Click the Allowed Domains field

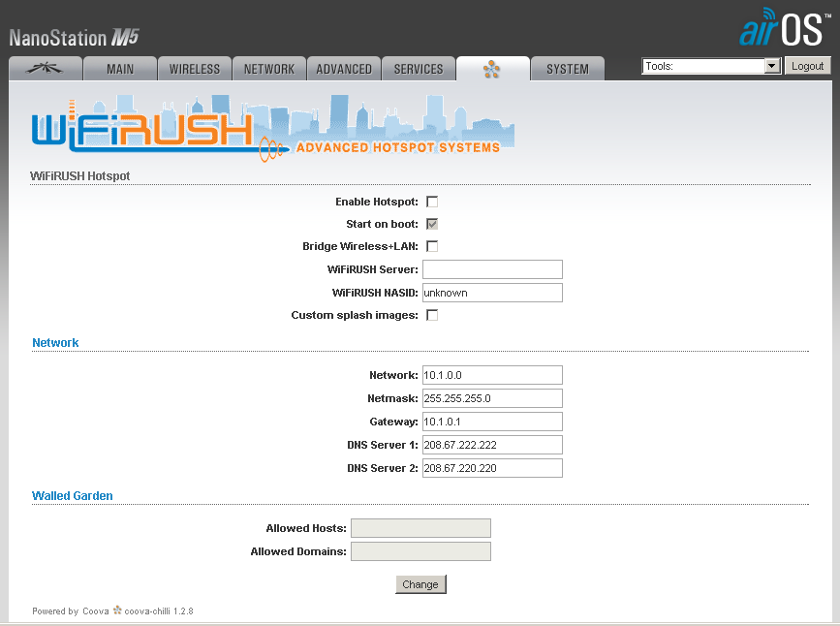[420, 551]
